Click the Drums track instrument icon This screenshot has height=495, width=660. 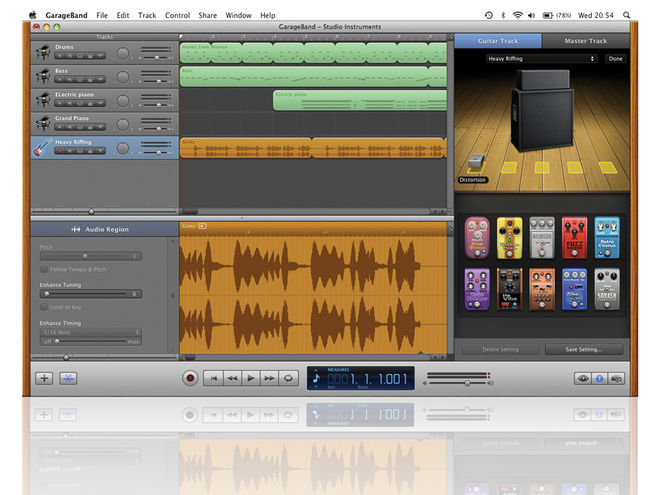coord(43,53)
